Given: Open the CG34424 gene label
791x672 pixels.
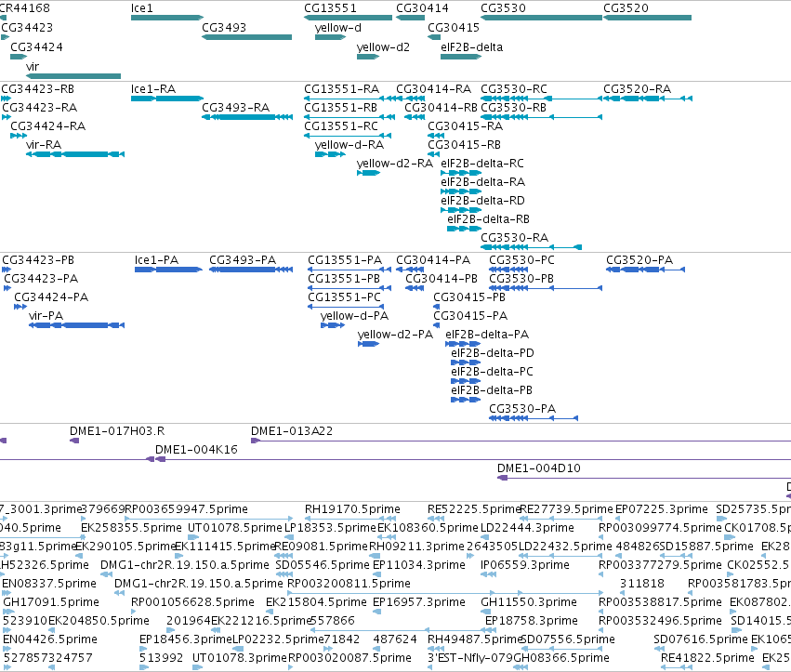Looking at the screenshot, I should click(37, 47).
